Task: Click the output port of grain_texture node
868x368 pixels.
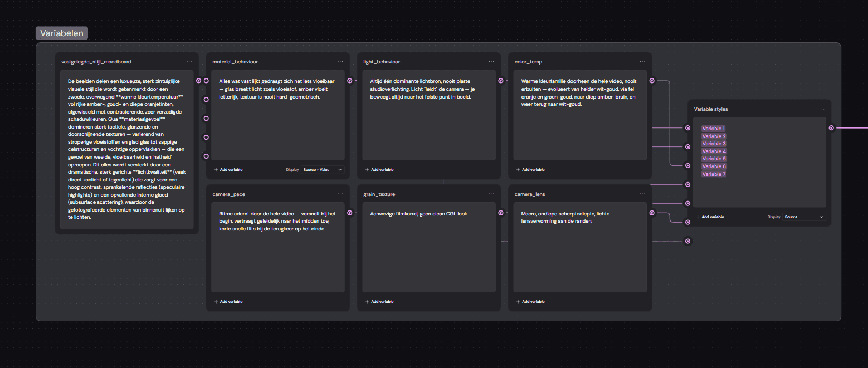Action: (x=501, y=213)
